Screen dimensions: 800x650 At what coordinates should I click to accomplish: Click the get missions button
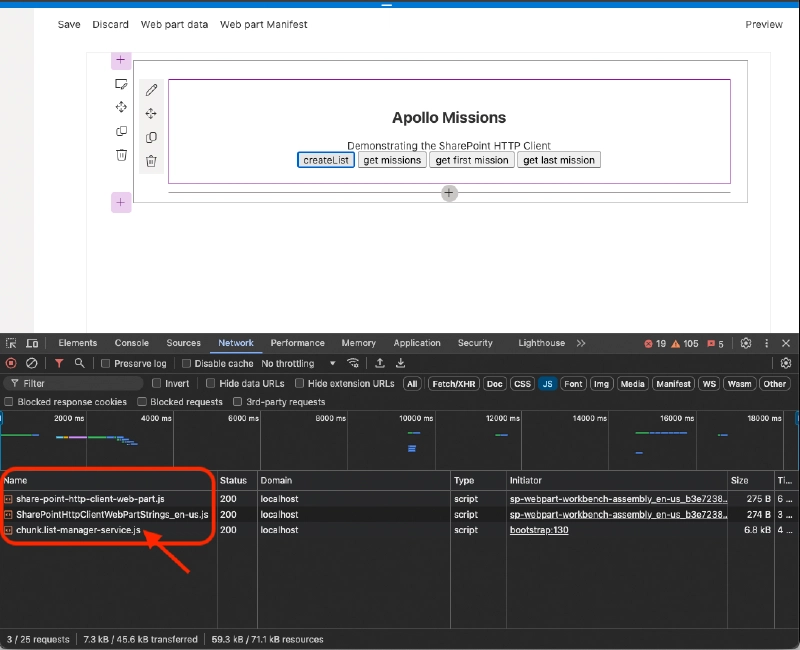391,159
